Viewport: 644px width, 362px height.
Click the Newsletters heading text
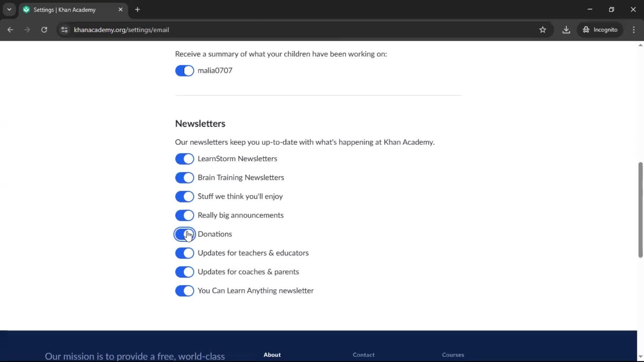(x=200, y=124)
